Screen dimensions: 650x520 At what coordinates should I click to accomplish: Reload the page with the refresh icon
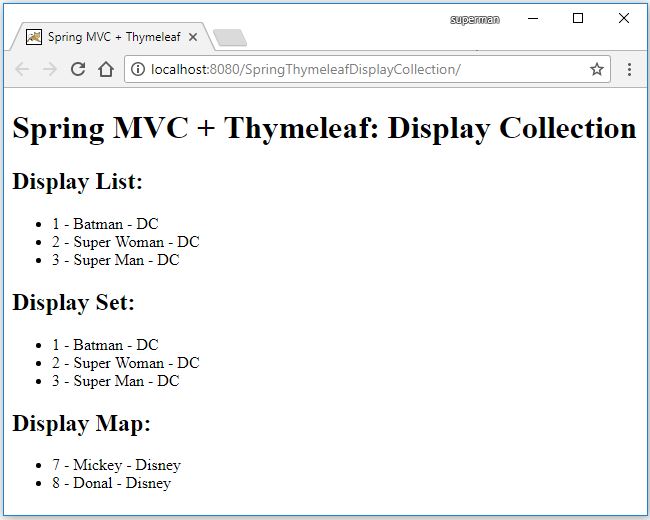[x=78, y=69]
